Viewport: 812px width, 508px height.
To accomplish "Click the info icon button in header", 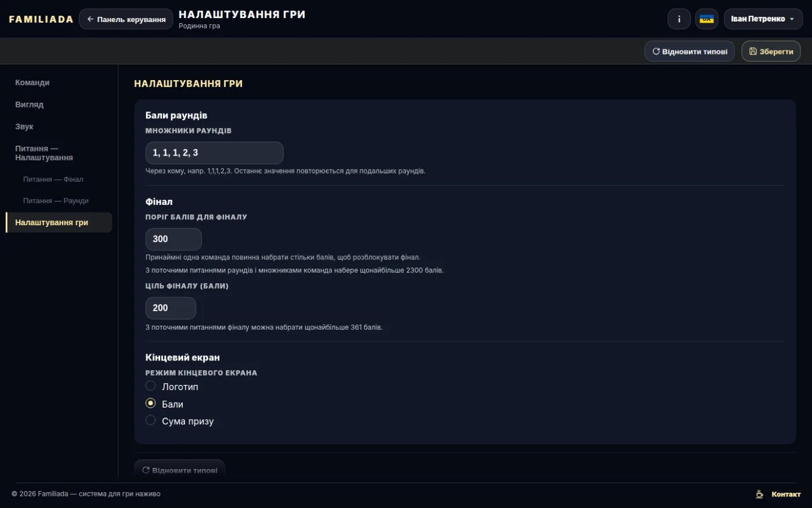I will click(679, 19).
